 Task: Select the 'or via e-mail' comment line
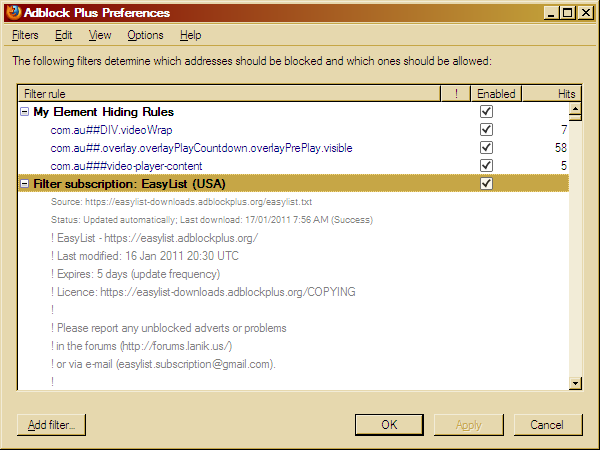163,364
